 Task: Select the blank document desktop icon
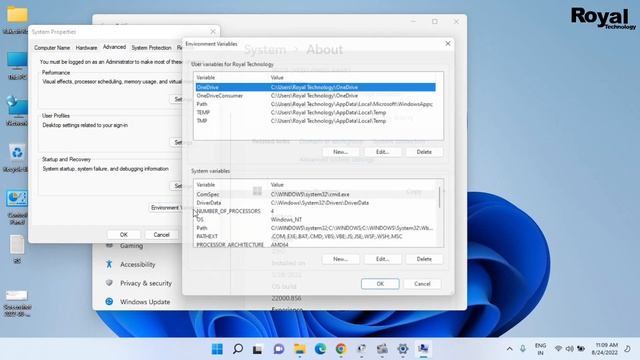pyautogui.click(x=17, y=249)
